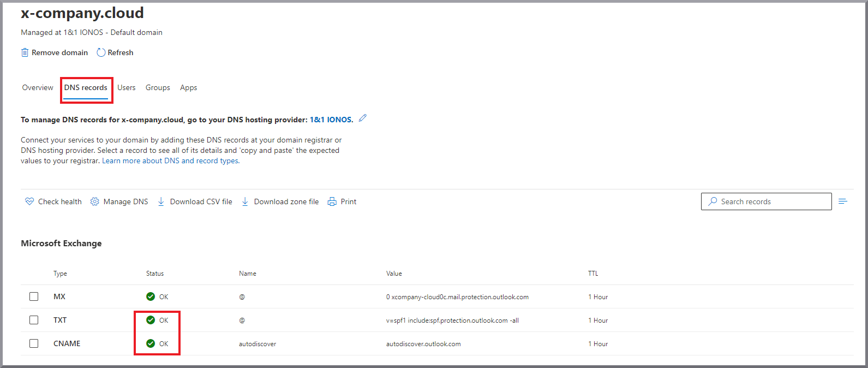Image resolution: width=868 pixels, height=368 pixels.
Task: Open the filter lines icon beside search
Action: point(843,201)
